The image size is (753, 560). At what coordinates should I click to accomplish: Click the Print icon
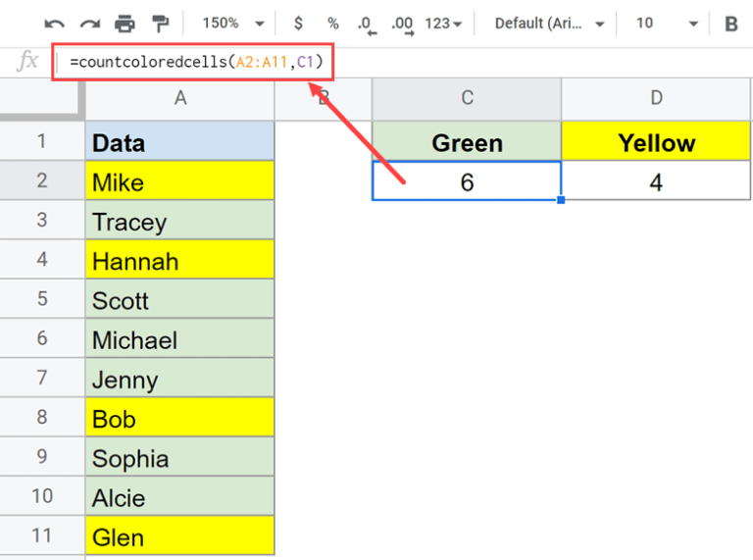tap(125, 23)
